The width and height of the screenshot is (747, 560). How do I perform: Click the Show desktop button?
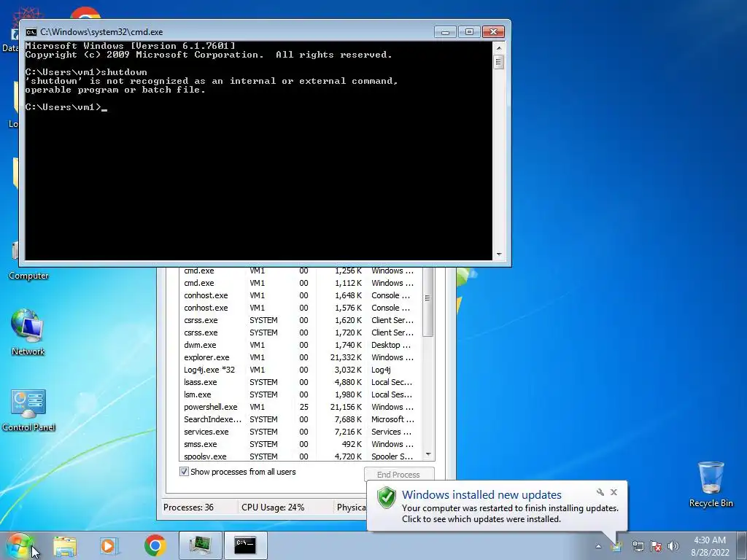pos(742,545)
